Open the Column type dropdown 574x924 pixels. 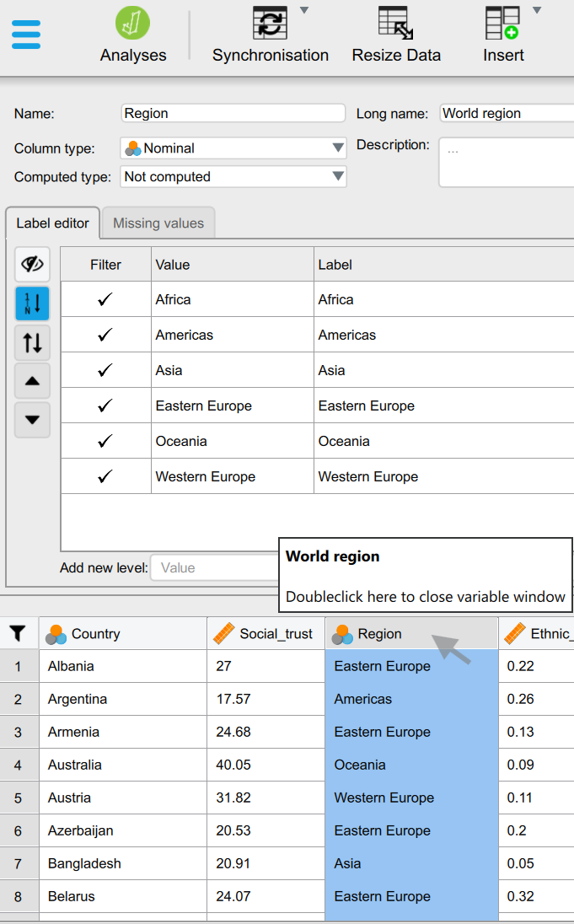233,148
